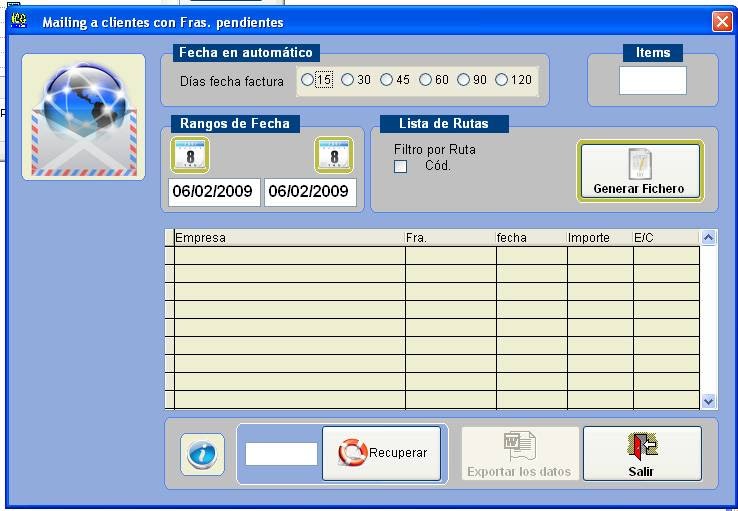Close the Mailing a clientes window
Viewport: 738px width, 511px height.
722,22
